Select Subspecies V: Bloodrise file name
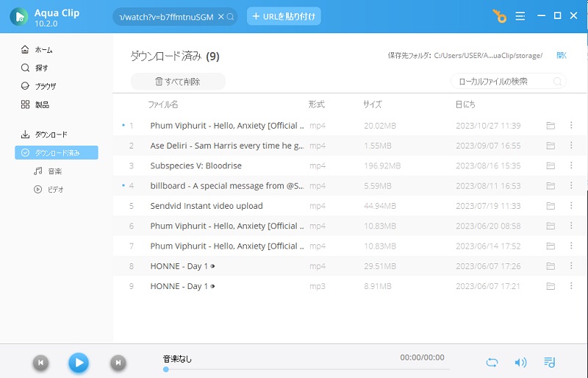The image size is (588, 378). pos(196,165)
